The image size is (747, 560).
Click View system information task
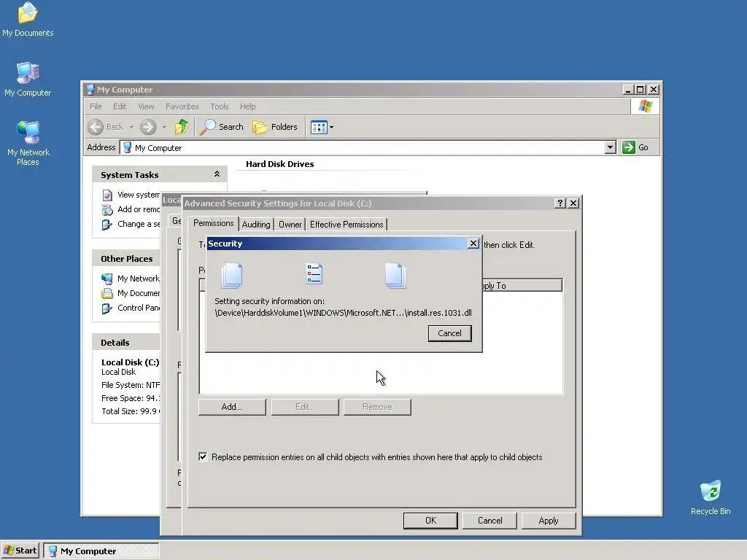139,195
